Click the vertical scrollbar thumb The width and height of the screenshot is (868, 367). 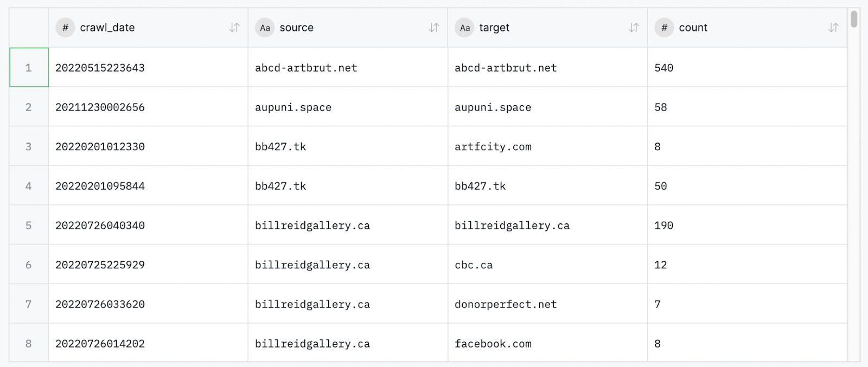pos(854,19)
